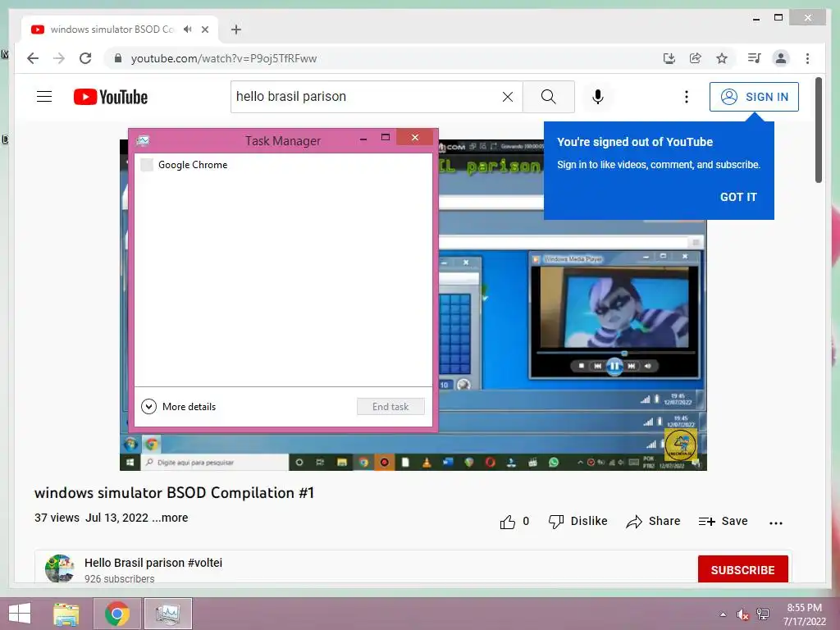Share this page from the address bar
Viewport: 840px width, 630px height.
(x=696, y=58)
